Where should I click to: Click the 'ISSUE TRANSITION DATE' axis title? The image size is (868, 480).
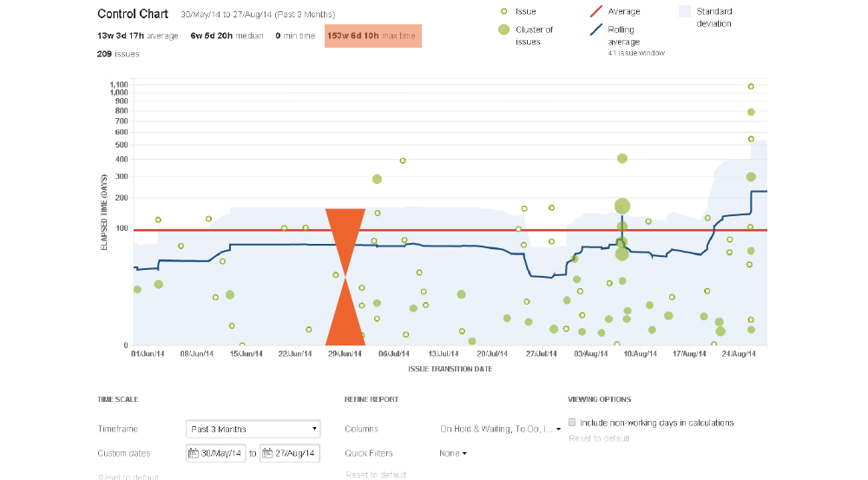pos(450,369)
